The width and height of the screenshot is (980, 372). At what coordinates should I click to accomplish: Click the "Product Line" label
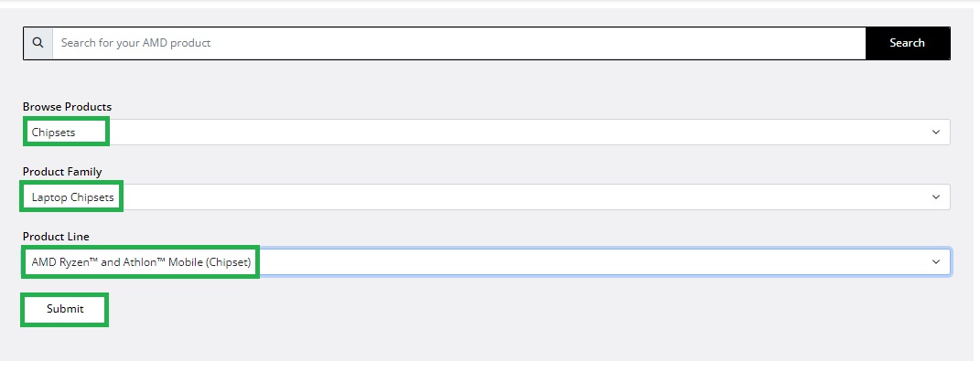coord(56,237)
